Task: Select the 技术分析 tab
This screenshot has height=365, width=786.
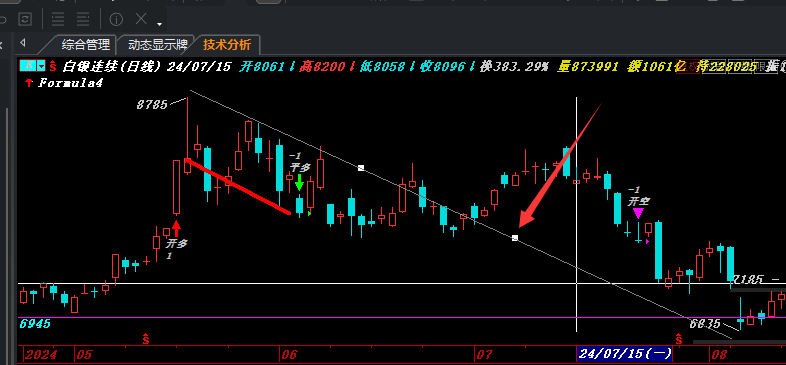Action: click(x=227, y=45)
